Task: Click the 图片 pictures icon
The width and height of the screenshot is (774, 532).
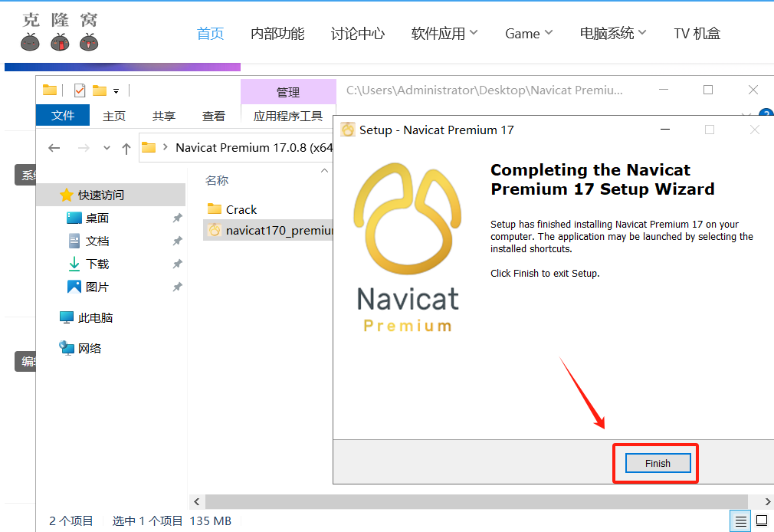Action: tap(74, 287)
